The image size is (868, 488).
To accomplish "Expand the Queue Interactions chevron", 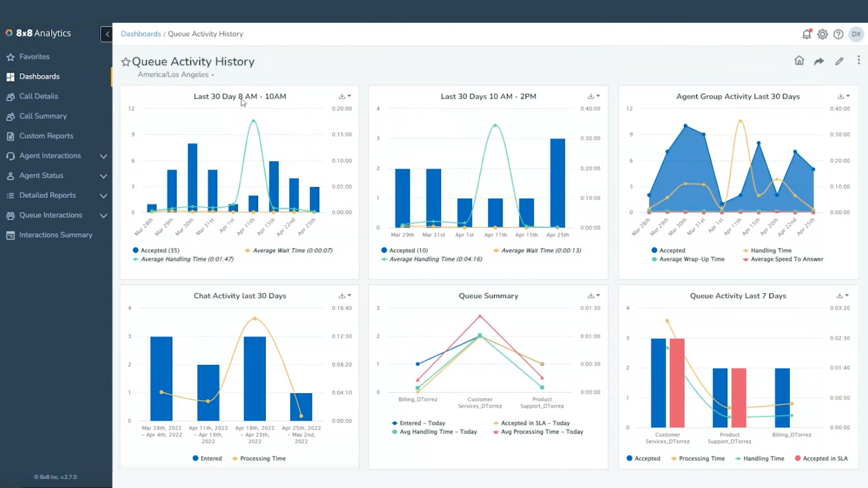I will click(x=104, y=216).
